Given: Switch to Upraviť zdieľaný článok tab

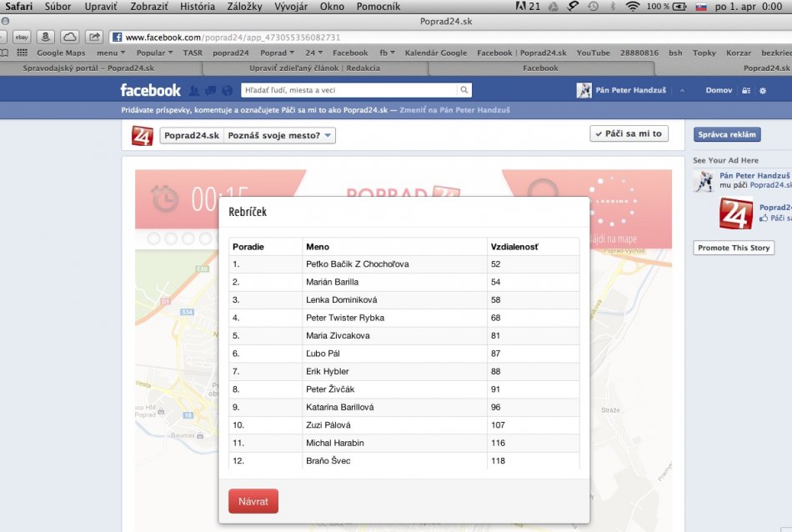Looking at the screenshot, I should pyautogui.click(x=315, y=68).
